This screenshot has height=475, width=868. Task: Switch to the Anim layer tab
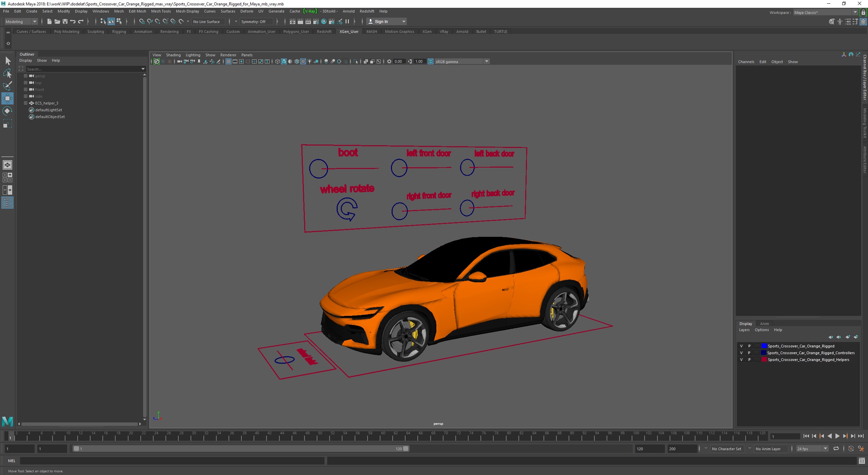[x=764, y=324]
